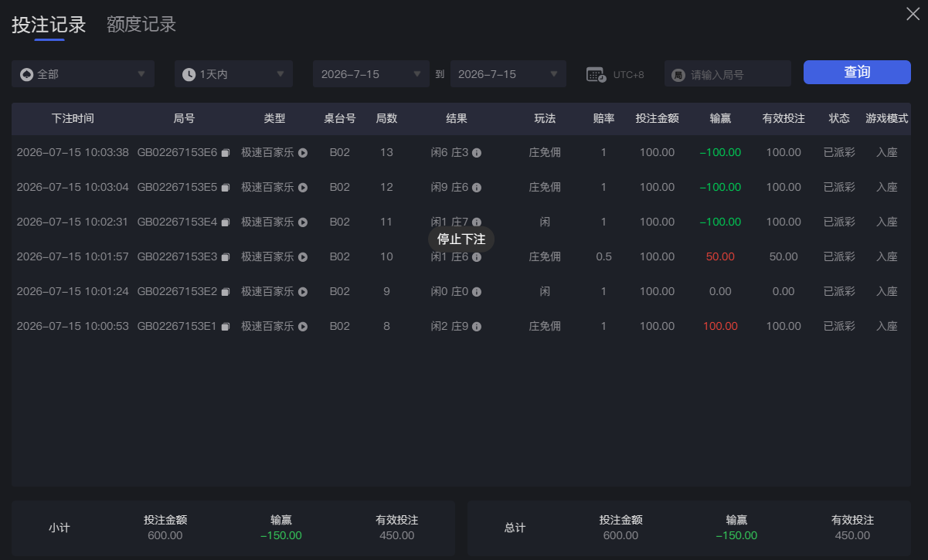928x560 pixels.
Task: Play video replay for round 11
Action: pyautogui.click(x=303, y=222)
